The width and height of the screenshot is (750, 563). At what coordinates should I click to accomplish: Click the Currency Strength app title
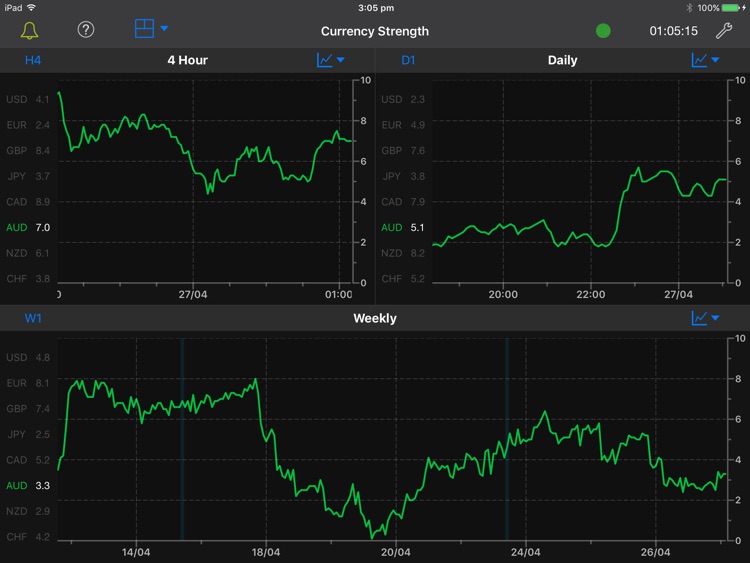pos(375,31)
